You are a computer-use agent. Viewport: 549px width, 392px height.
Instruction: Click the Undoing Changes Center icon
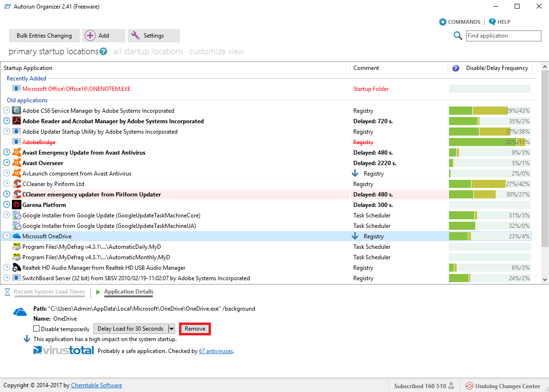click(469, 386)
